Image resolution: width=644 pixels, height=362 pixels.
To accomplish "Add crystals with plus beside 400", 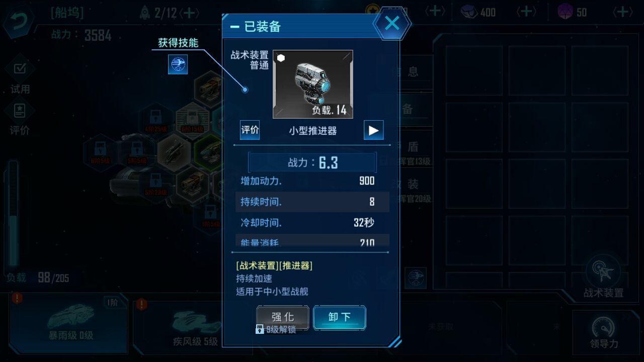I will pos(526,12).
